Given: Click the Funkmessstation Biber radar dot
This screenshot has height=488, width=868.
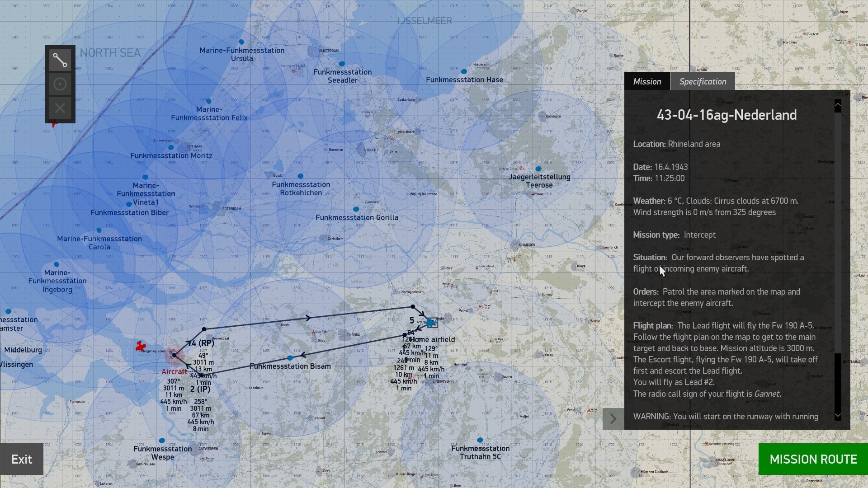Looking at the screenshot, I should coord(129,204).
